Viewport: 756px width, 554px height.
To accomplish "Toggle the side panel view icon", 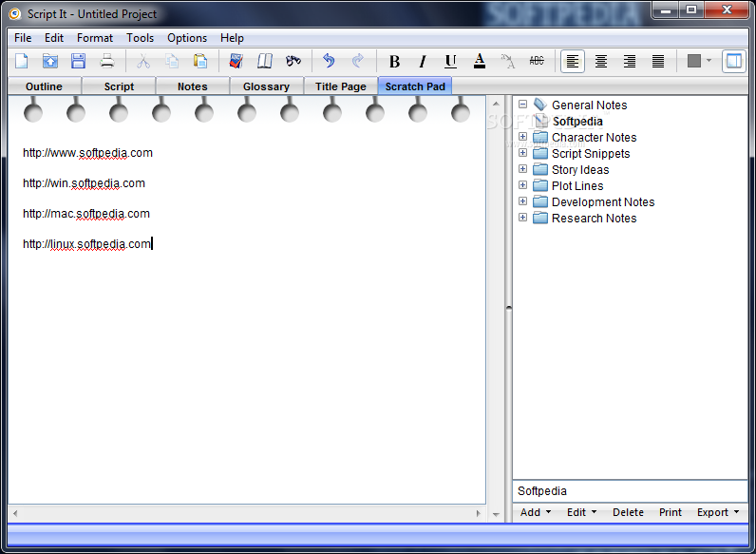I will pyautogui.click(x=734, y=61).
